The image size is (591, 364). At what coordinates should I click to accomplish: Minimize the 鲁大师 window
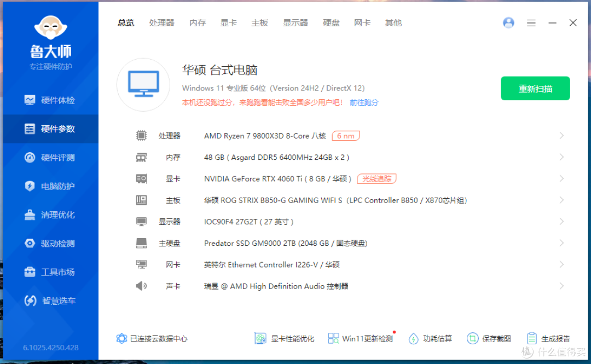tap(552, 23)
